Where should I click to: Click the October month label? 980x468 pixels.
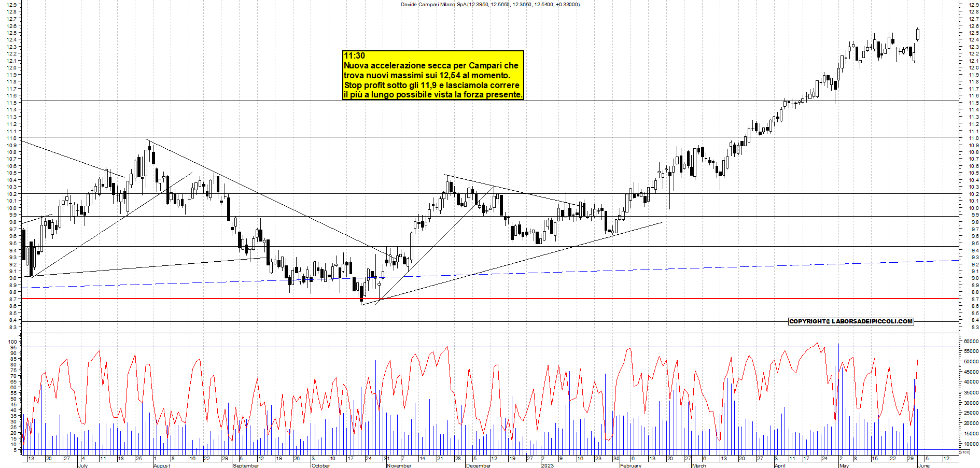tap(320, 465)
